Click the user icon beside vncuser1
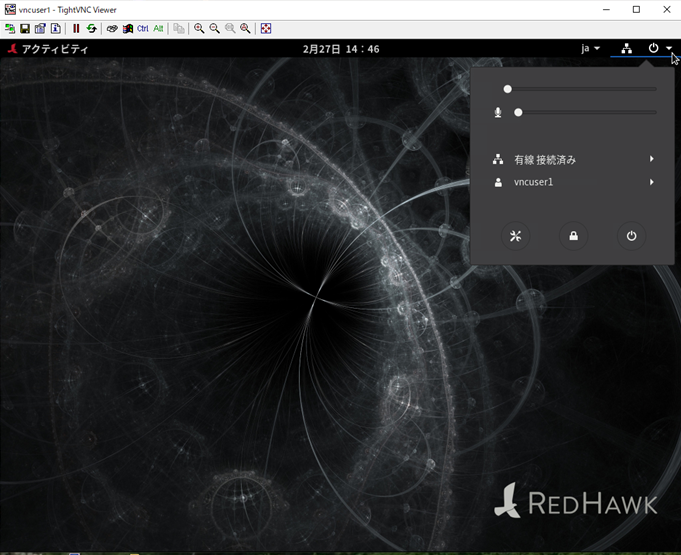Image resolution: width=681 pixels, height=555 pixels. [498, 182]
